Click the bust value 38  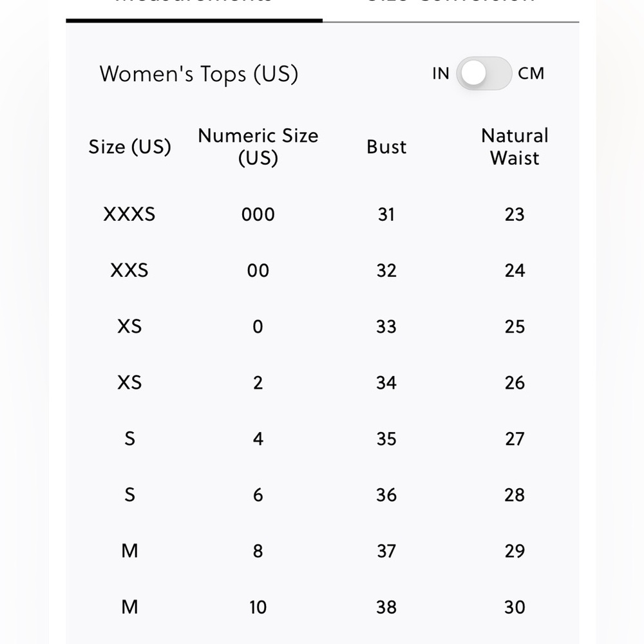(386, 607)
